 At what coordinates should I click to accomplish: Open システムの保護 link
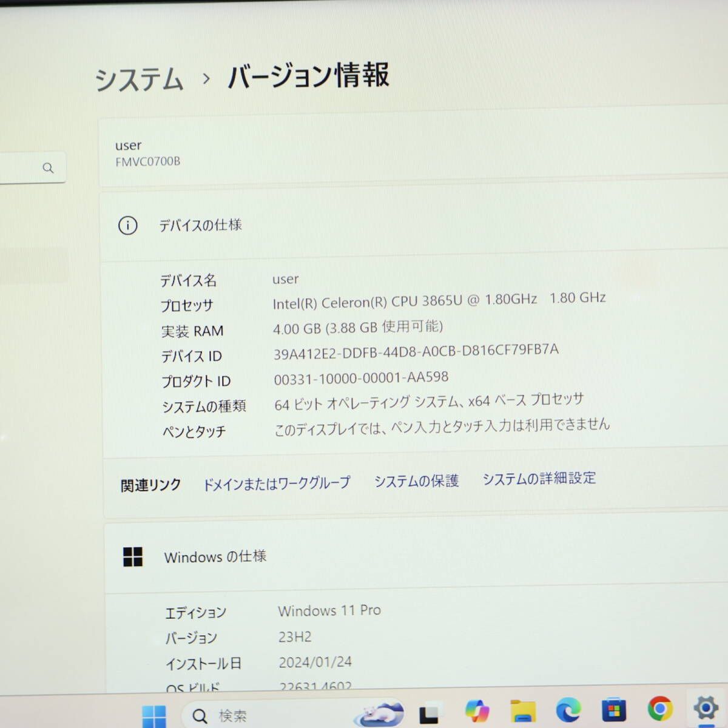[x=416, y=481]
